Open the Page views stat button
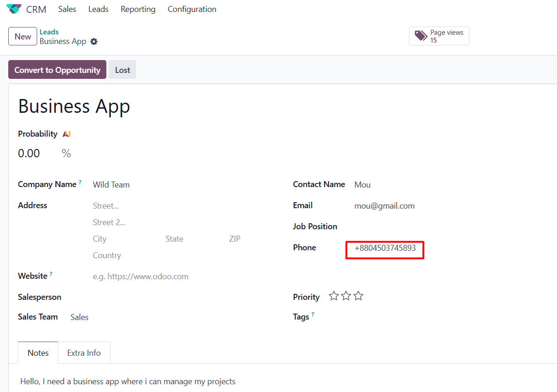Viewport: 557px width, 392px height. coord(439,36)
